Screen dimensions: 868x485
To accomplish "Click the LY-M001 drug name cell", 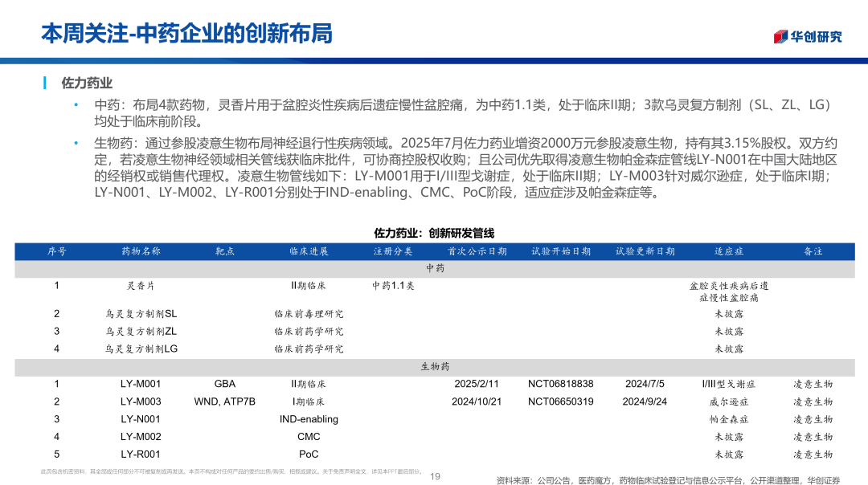I will click(x=141, y=384).
